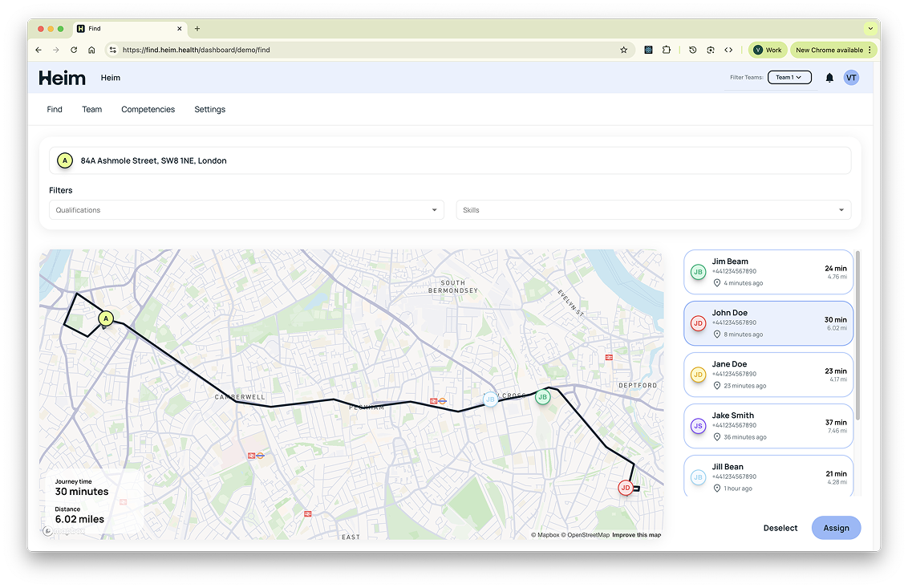908x588 pixels.
Task: Click Jake Smith's JS avatar in list
Action: tap(698, 426)
